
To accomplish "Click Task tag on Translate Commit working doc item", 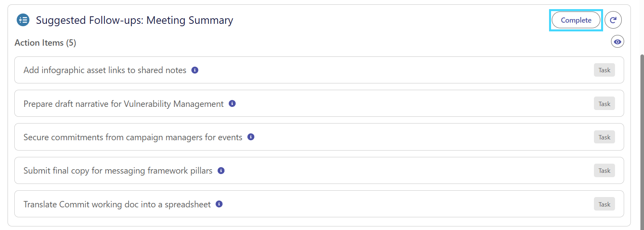I will coord(604,204).
